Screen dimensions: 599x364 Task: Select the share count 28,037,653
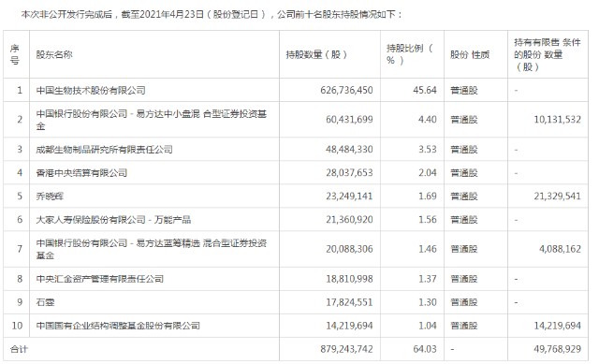click(x=349, y=172)
